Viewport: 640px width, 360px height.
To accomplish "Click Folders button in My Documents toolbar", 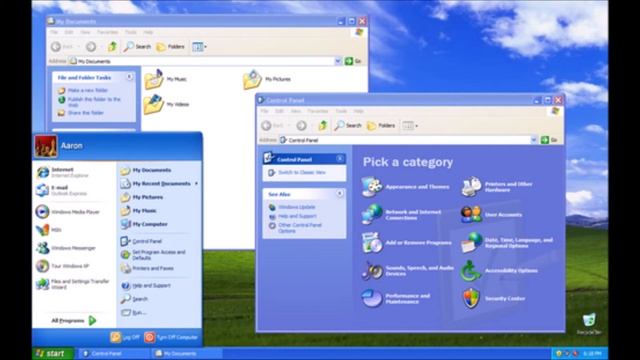I will [171, 47].
